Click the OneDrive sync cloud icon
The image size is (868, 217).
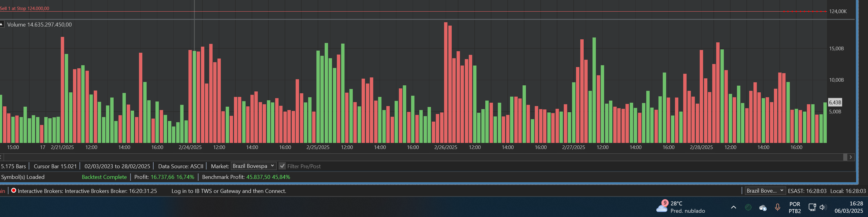pos(763,208)
